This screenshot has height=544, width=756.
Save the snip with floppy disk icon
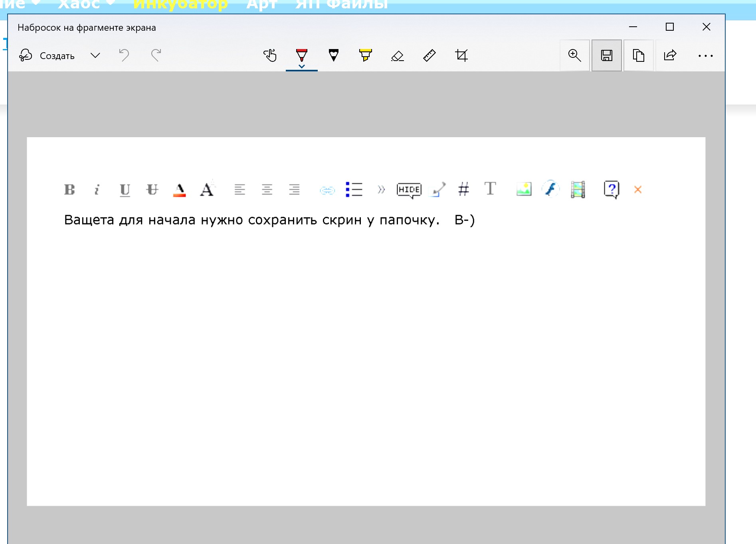click(606, 55)
